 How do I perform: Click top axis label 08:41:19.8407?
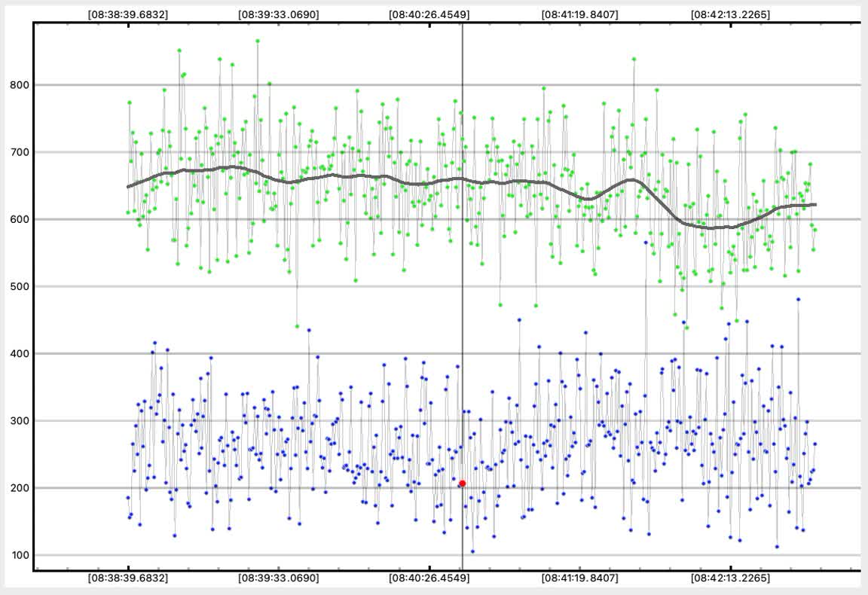click(x=579, y=14)
